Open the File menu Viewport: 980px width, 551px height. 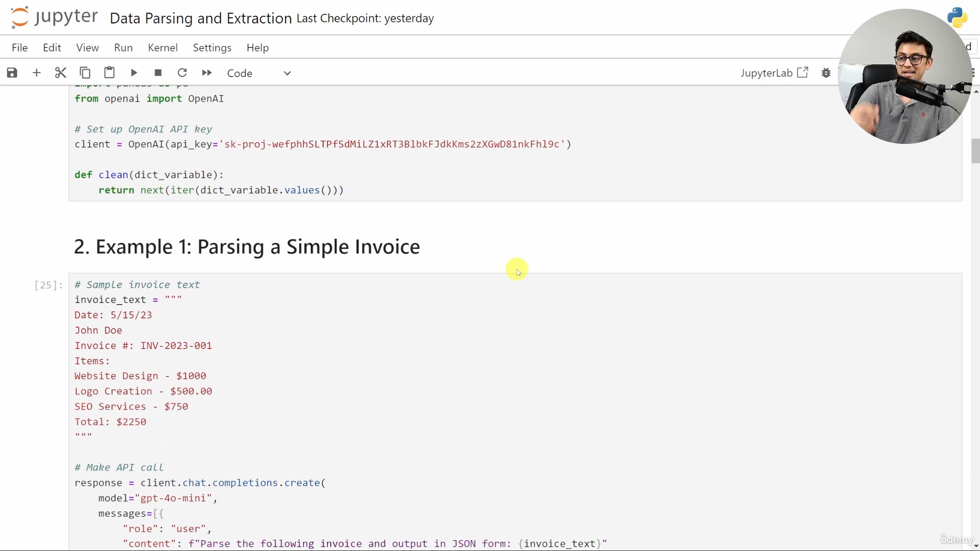click(20, 47)
